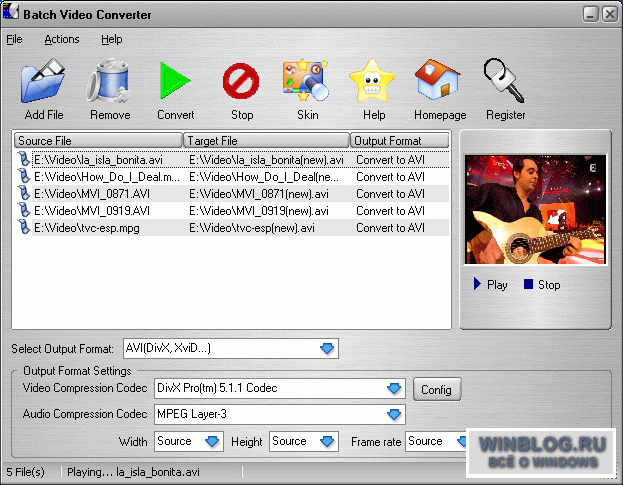
Task: Play the preview video
Action: (490, 284)
